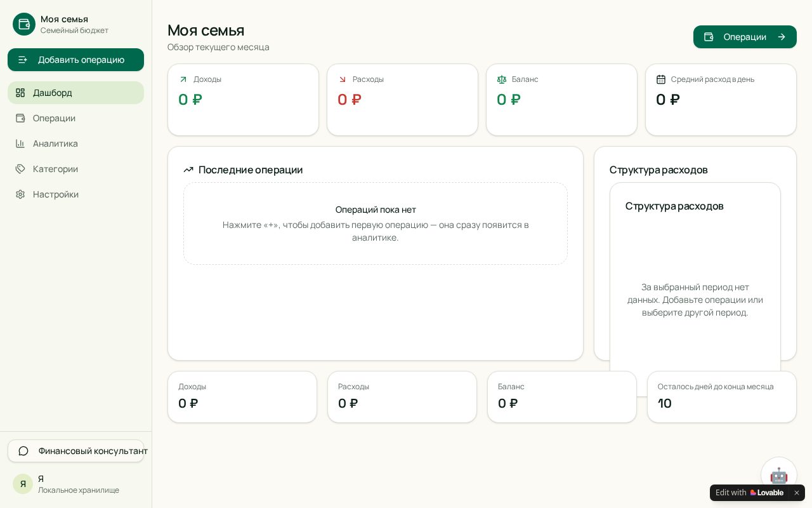The image size is (812, 508).
Task: Click the Операции wallet icon in the sidebar
Action: 20,118
